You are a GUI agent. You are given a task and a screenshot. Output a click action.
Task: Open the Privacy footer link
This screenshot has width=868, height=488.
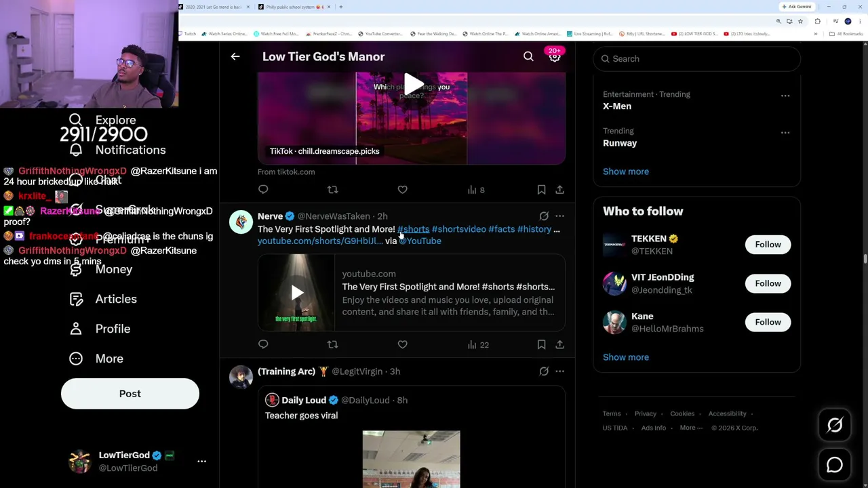(646, 413)
